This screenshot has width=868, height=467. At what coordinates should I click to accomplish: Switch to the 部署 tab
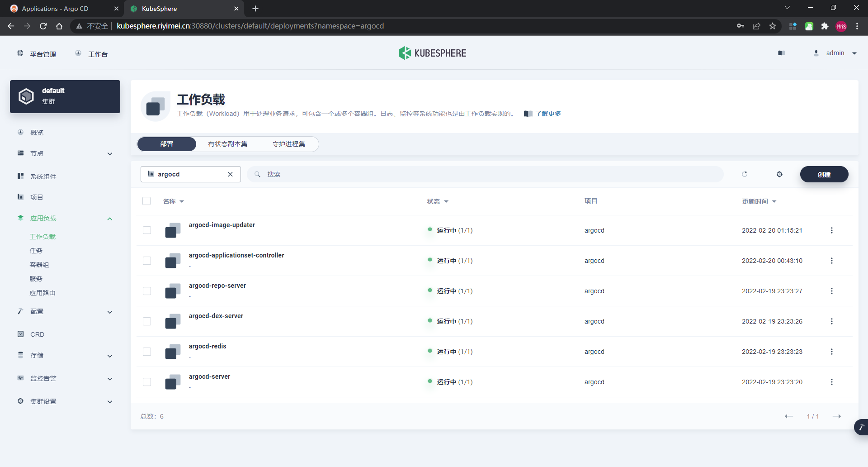pyautogui.click(x=167, y=144)
